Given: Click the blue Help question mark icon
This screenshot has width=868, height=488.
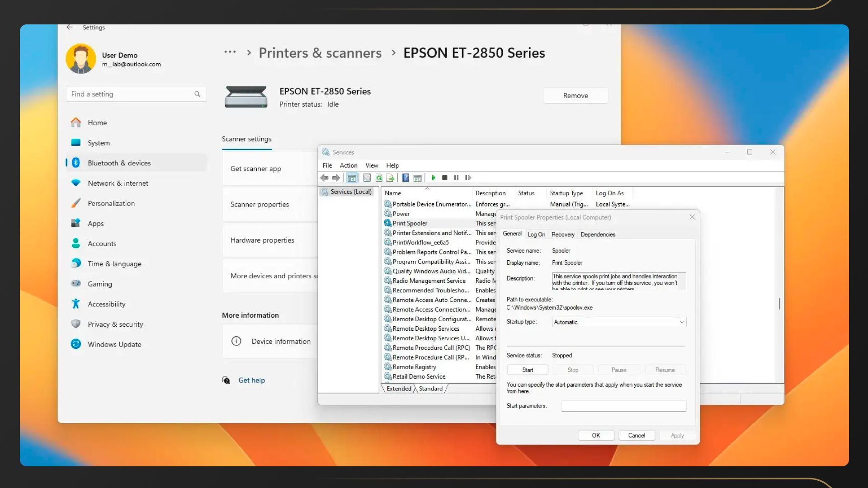Looking at the screenshot, I should coord(406,178).
